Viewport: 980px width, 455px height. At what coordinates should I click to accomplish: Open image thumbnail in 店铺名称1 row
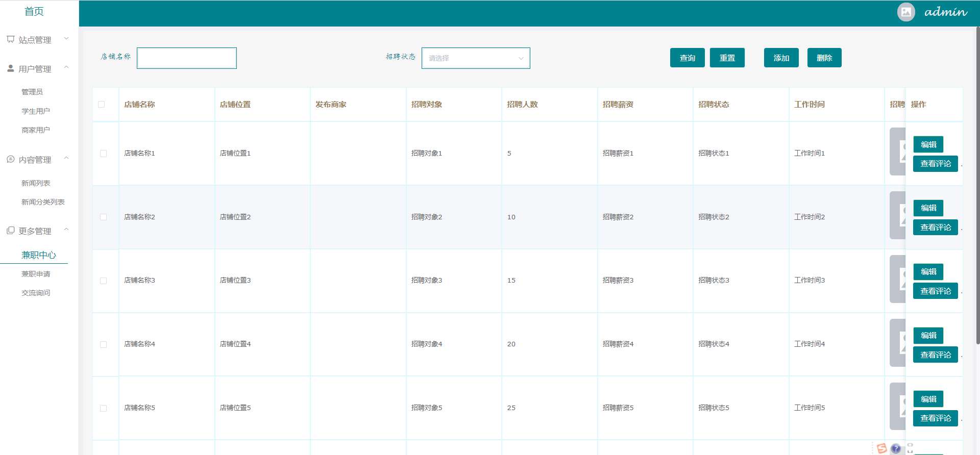[897, 151]
